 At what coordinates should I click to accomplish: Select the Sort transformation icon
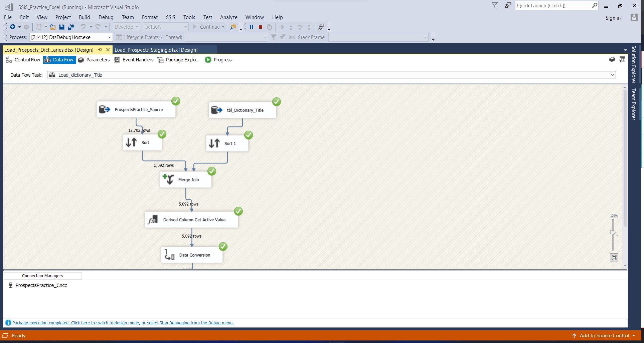(x=131, y=142)
